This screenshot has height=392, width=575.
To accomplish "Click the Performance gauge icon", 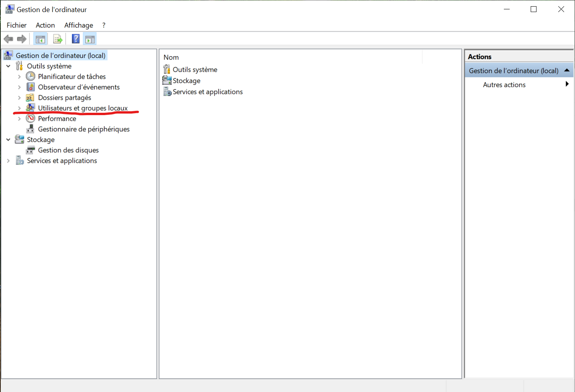I will coord(30,119).
